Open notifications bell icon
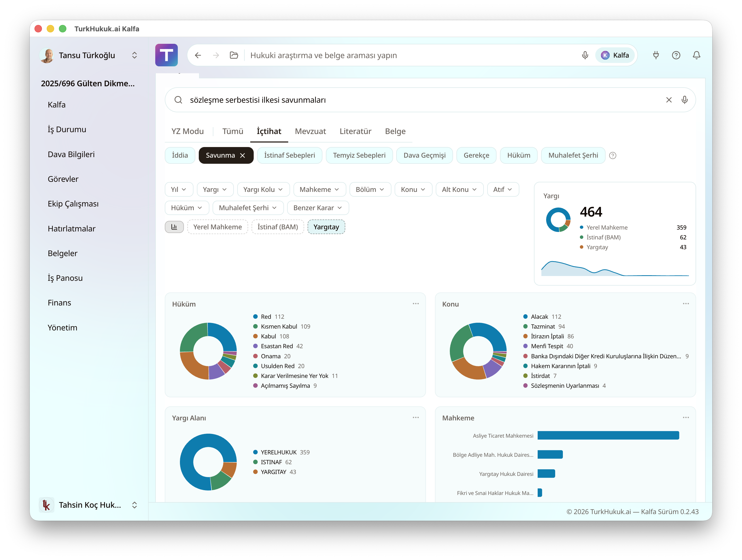 click(696, 55)
